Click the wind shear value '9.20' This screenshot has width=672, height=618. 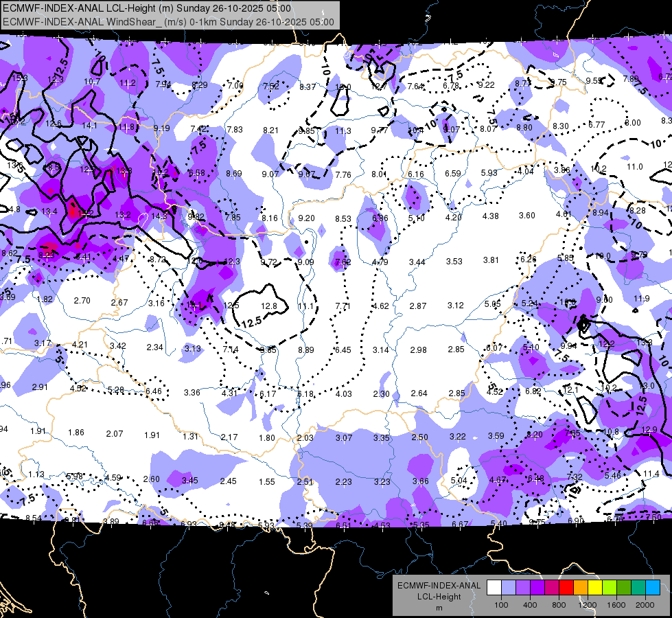[x=306, y=218]
